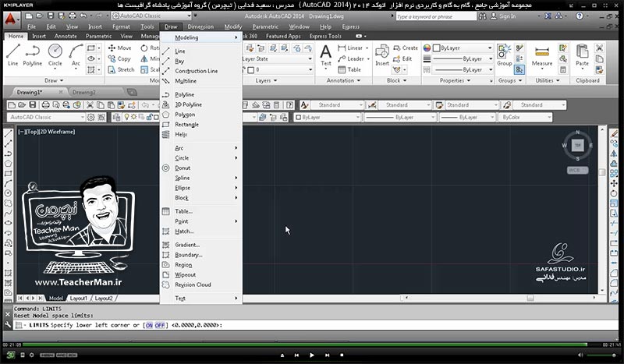Viewport: 624px width, 364px height.
Task: Click the Table annotation tool
Action: pos(349,69)
